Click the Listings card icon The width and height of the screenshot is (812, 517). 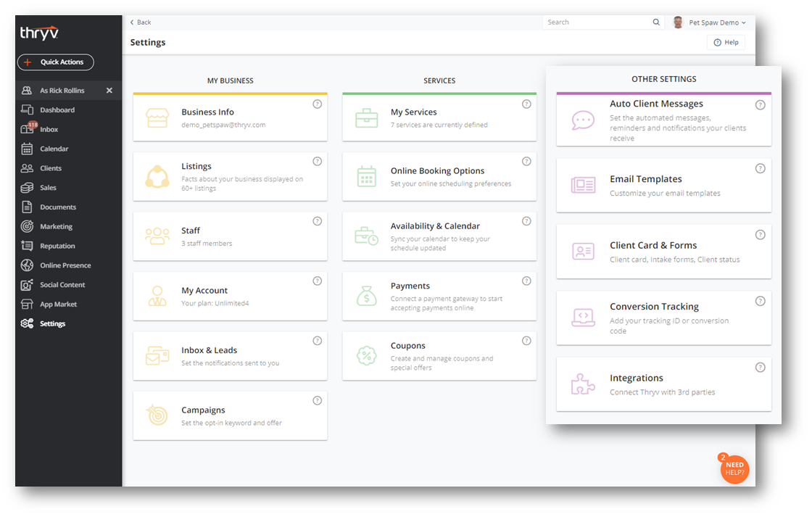(x=157, y=177)
